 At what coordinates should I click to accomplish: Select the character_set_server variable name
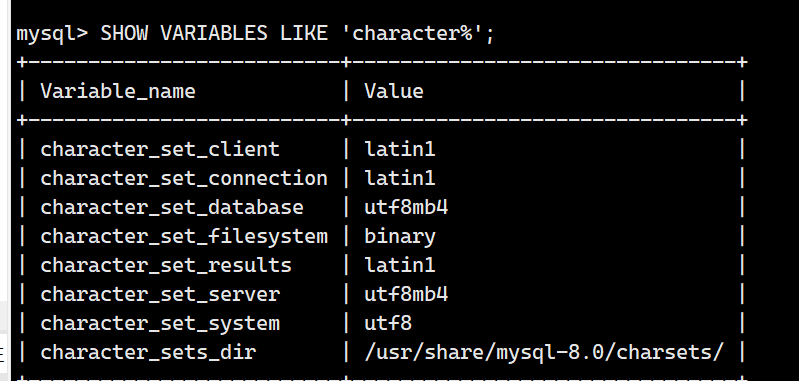click(160, 295)
